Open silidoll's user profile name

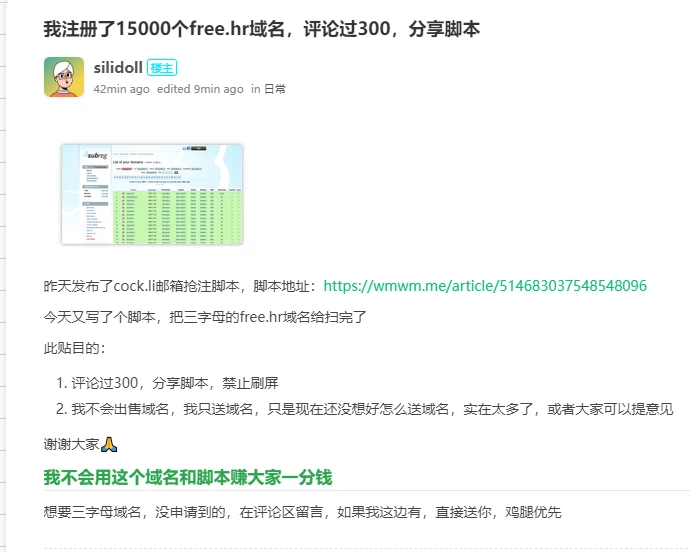[x=117, y=68]
